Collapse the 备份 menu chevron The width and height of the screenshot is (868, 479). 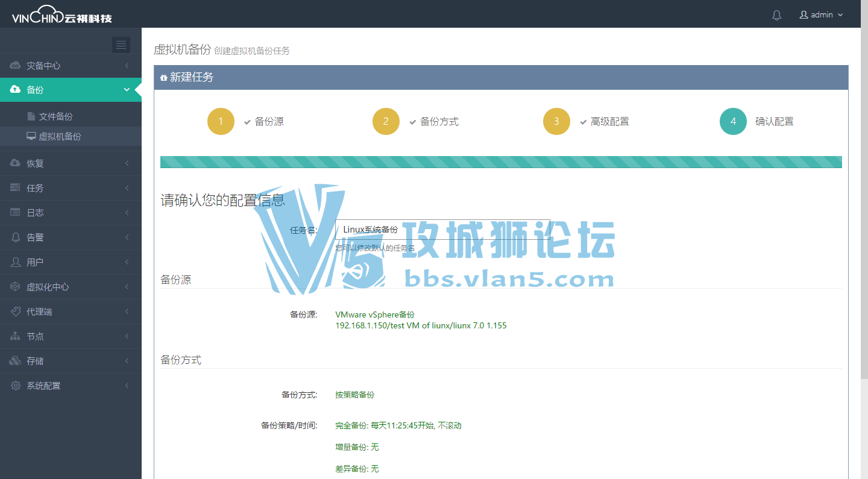pyautogui.click(x=127, y=90)
